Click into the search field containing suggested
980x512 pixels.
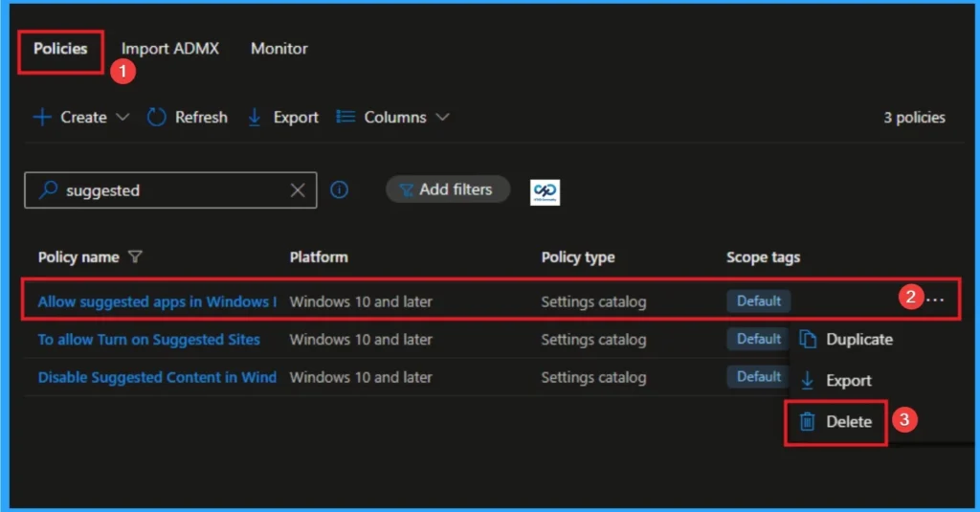point(170,190)
